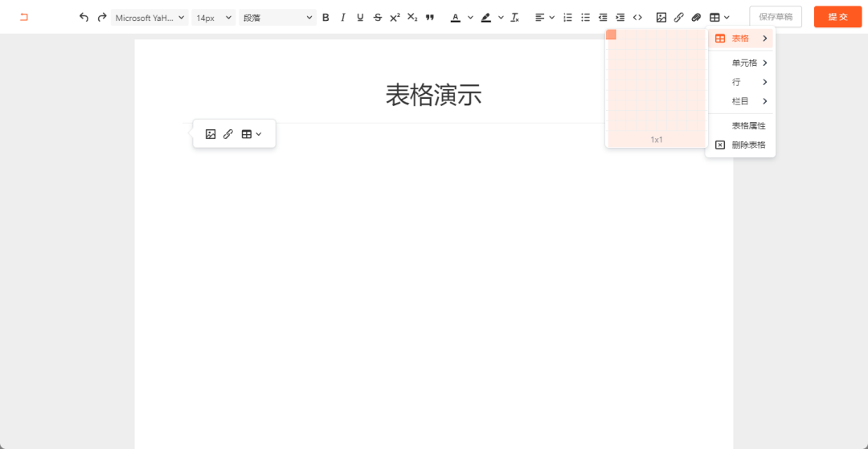
Task: Undo the last action
Action: (x=84, y=17)
